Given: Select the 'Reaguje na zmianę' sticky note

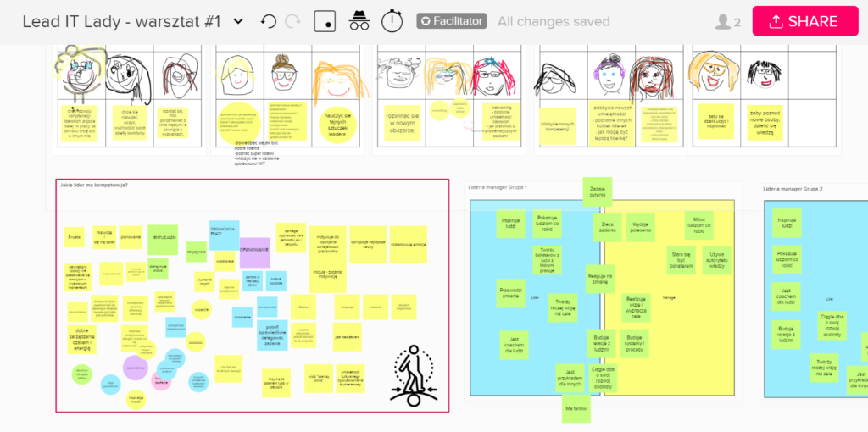Looking at the screenshot, I should click(x=600, y=278).
